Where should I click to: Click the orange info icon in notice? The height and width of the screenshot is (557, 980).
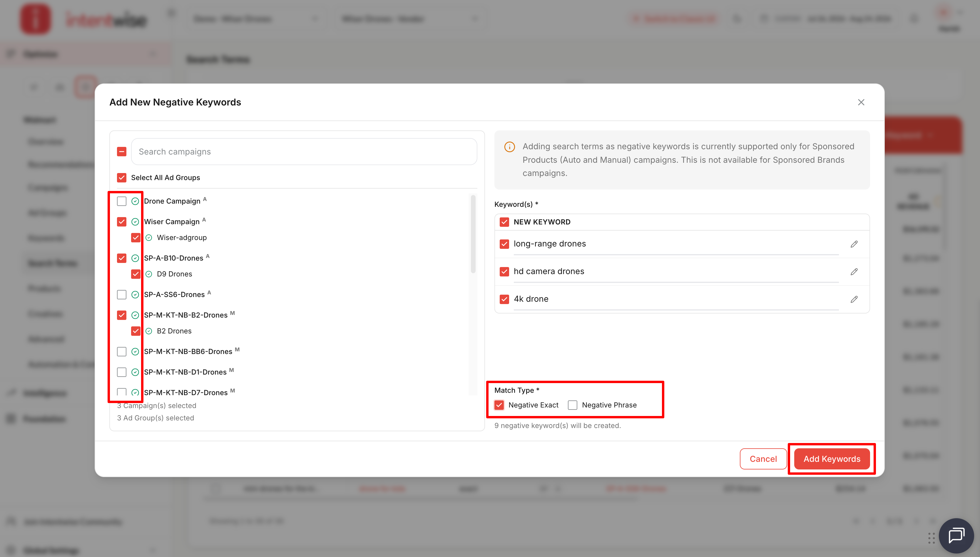509,147
